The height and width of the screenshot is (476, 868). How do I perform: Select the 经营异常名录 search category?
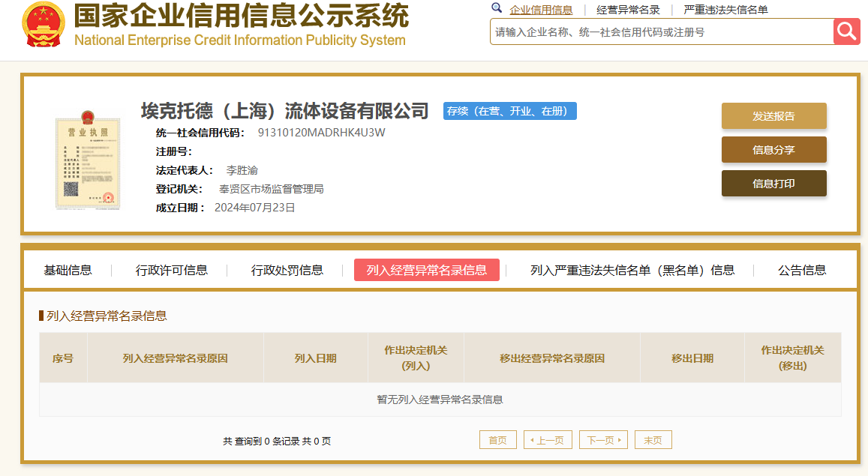tap(628, 10)
